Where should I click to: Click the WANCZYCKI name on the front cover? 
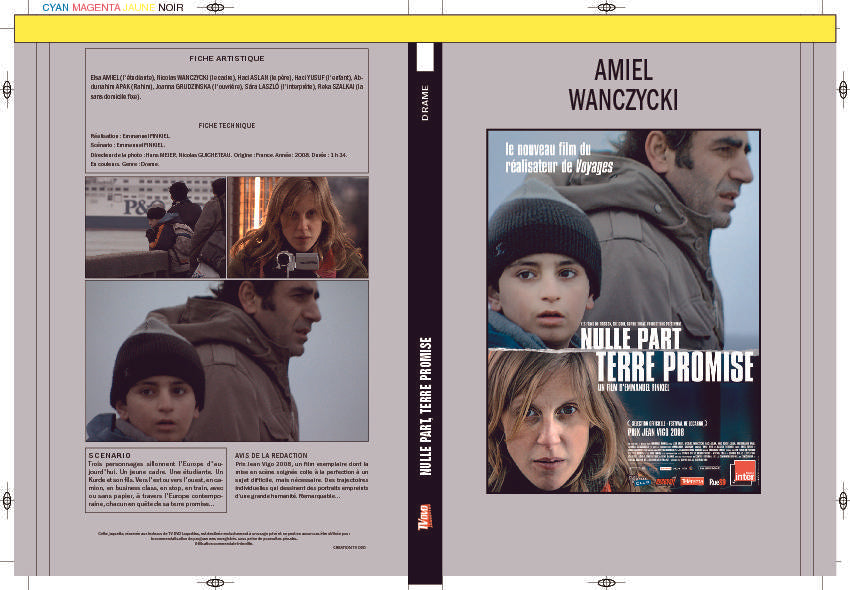tap(623, 100)
